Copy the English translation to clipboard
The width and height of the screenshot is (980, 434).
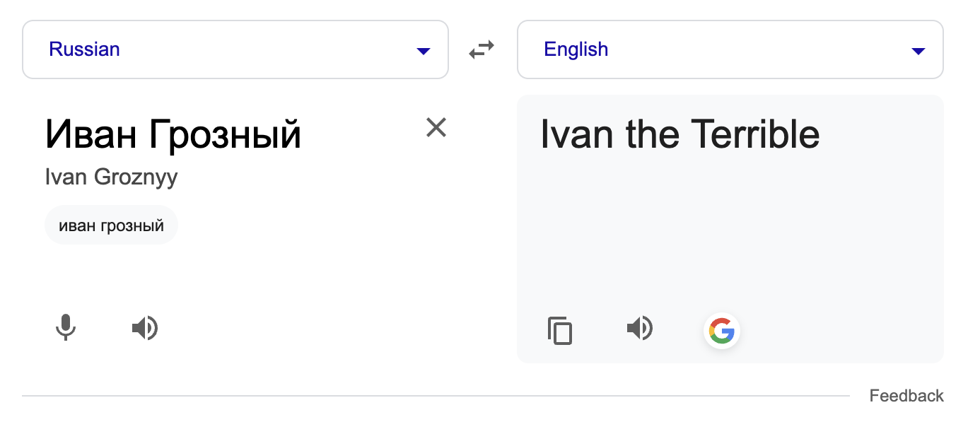[560, 330]
